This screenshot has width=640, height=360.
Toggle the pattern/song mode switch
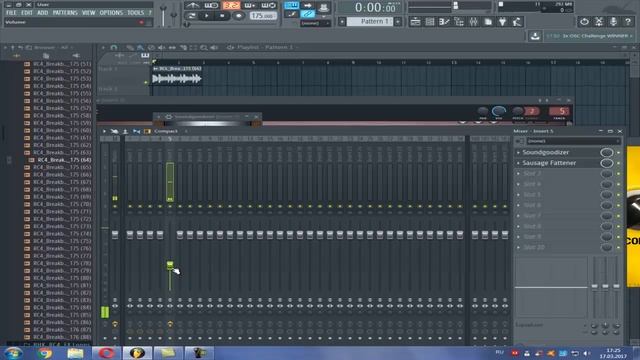191,16
